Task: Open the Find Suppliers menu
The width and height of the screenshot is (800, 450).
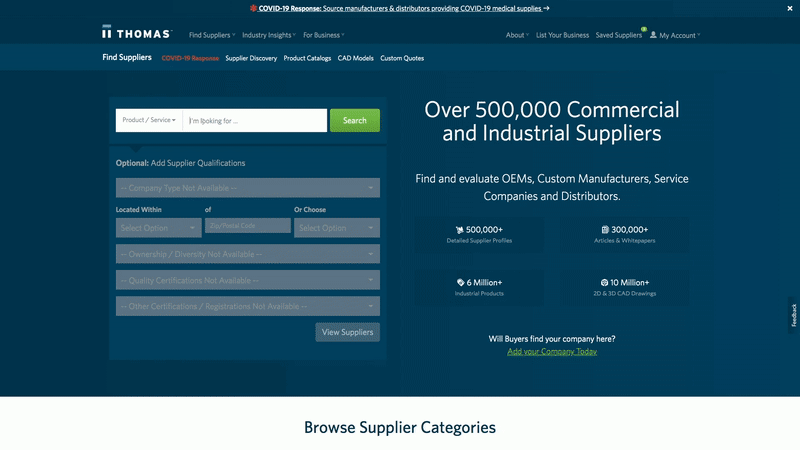Action: point(212,35)
